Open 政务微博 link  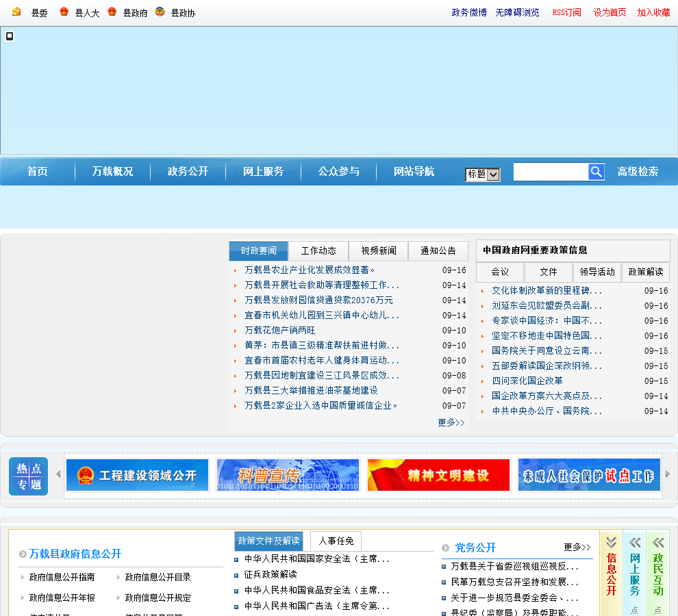click(x=469, y=12)
